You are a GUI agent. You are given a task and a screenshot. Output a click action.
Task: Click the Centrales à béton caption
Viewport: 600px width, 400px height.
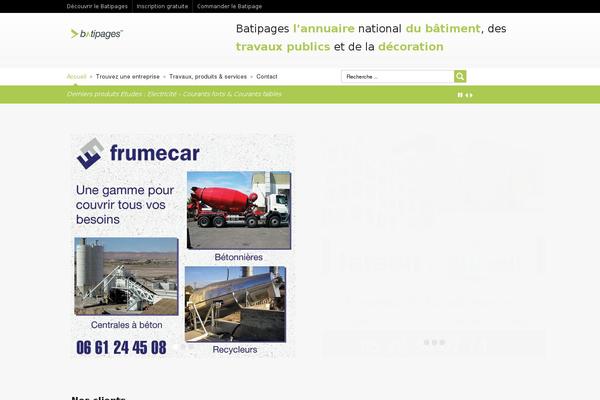(126, 325)
